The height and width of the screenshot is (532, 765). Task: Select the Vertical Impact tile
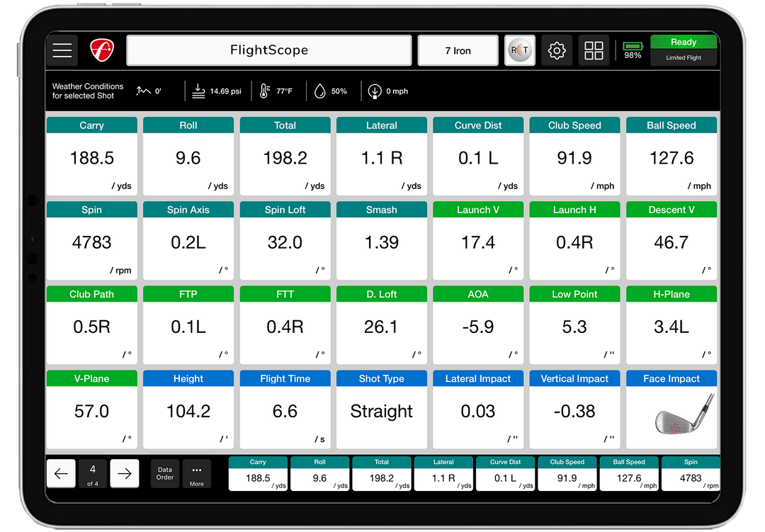point(574,409)
